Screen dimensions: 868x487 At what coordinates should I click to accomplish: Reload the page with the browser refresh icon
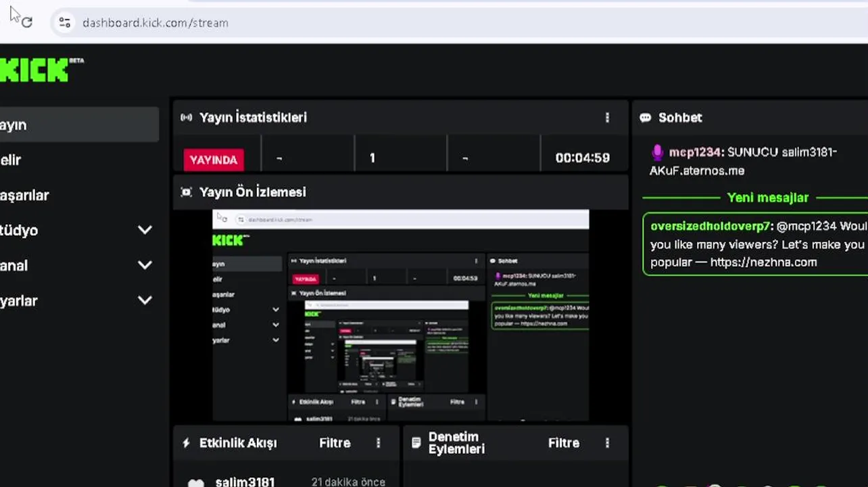27,22
